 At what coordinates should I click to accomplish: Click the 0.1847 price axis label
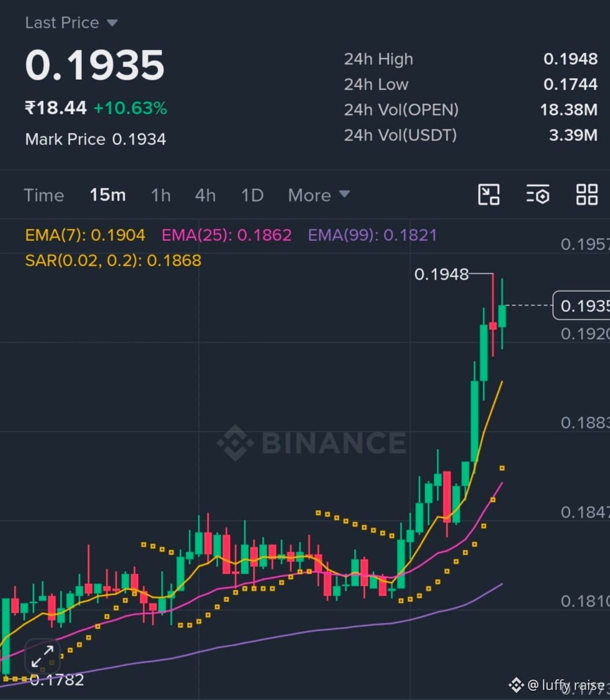(585, 512)
